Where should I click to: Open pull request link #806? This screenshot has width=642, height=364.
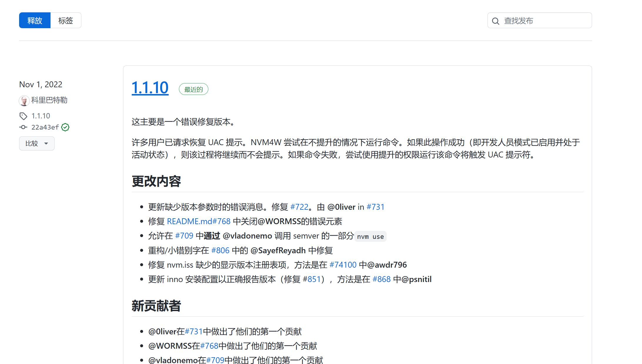220,251
